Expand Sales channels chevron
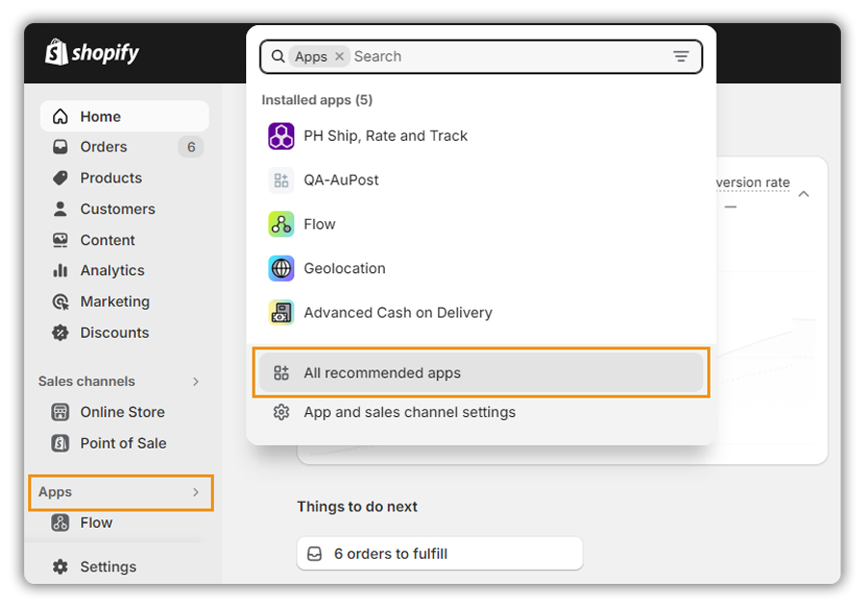868x607 pixels. tap(196, 381)
